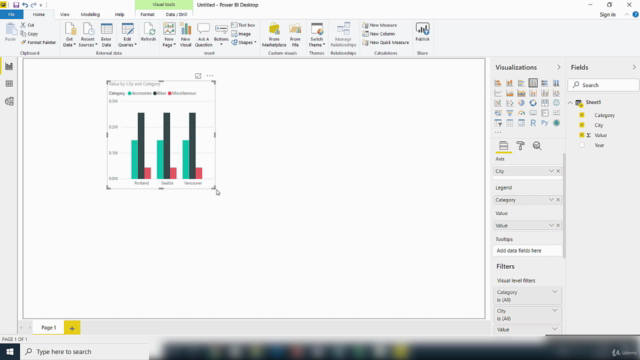The height and width of the screenshot is (360, 640).
Task: Open the Value well field dropdown
Action: [x=551, y=225]
